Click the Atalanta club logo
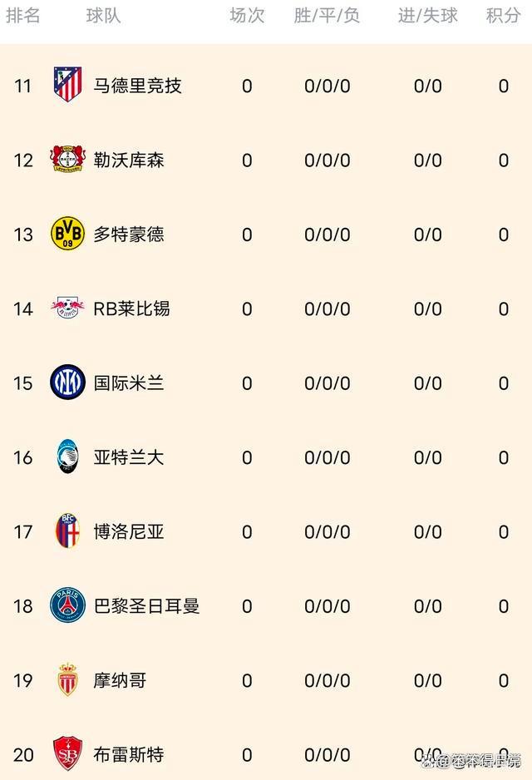 [x=67, y=457]
